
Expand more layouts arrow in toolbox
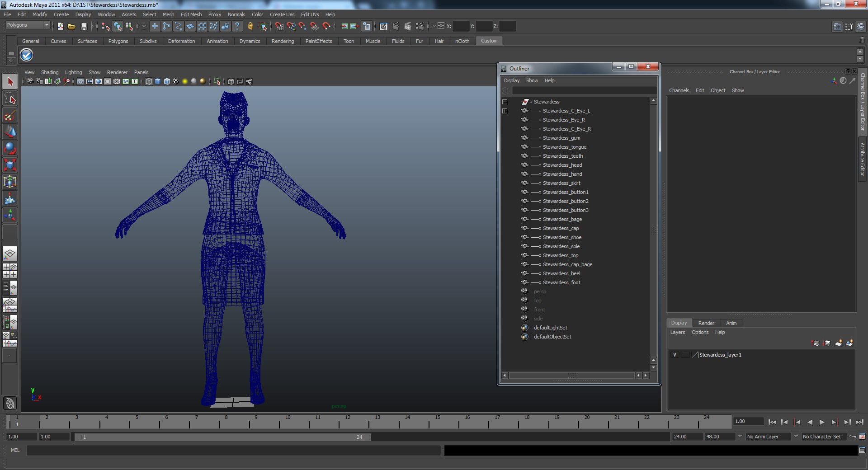click(x=9, y=355)
